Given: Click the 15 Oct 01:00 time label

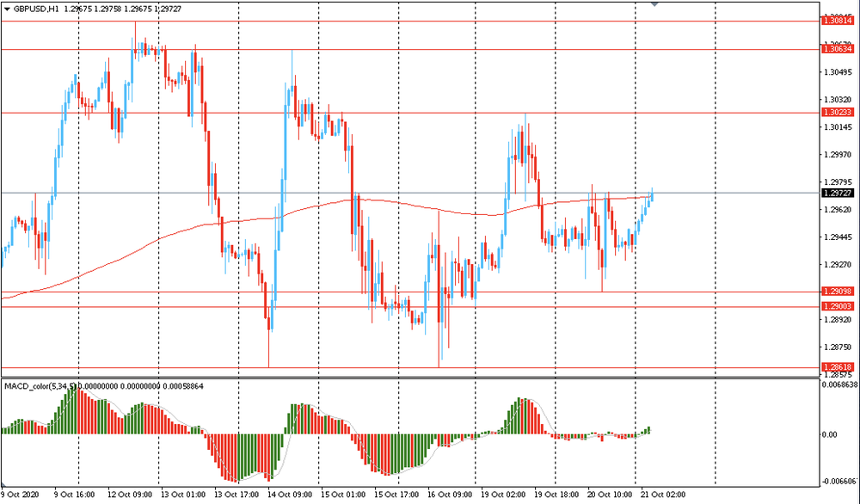Looking at the screenshot, I should coord(341,495).
